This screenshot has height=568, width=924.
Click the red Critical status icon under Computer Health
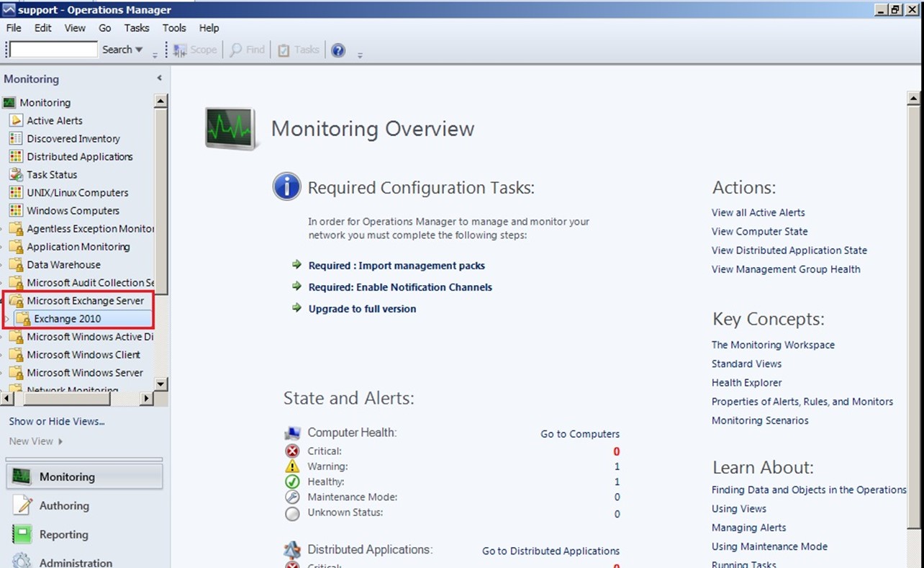292,451
